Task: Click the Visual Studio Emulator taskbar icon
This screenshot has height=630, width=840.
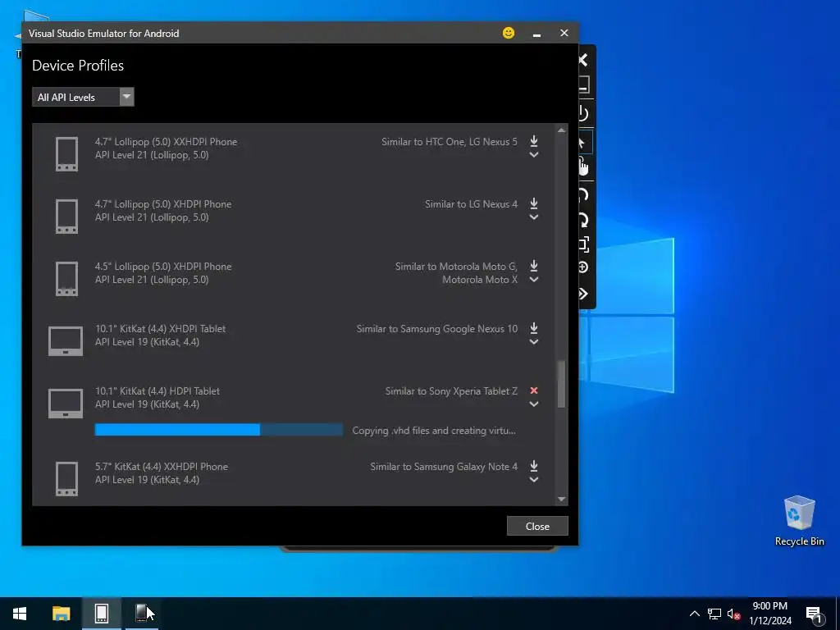Action: [x=101, y=614]
